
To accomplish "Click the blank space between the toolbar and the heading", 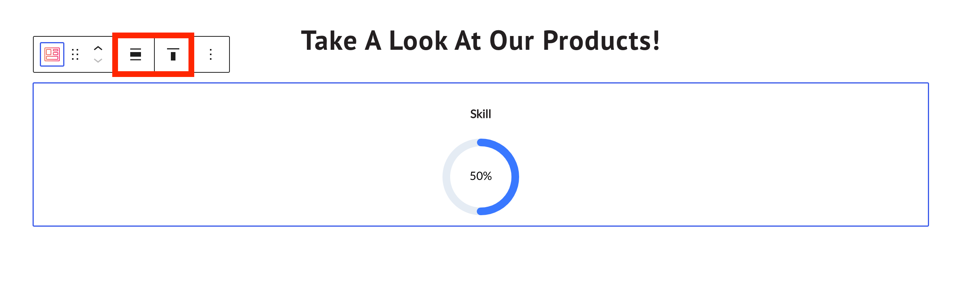I will [x=264, y=54].
